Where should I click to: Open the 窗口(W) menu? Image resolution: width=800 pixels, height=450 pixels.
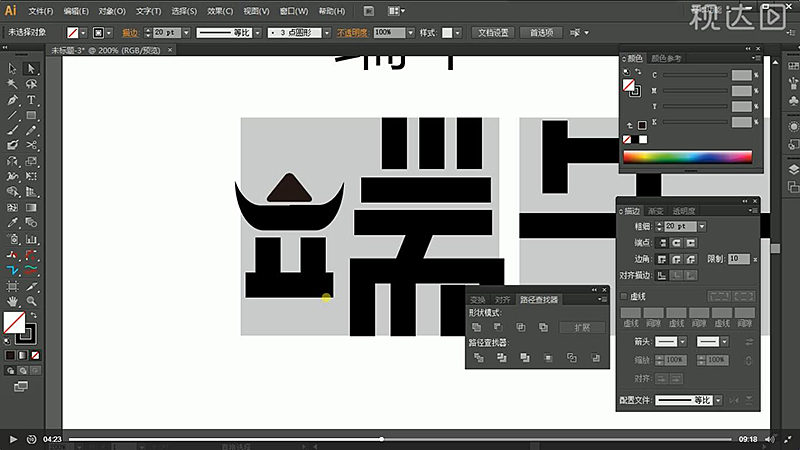[x=294, y=11]
